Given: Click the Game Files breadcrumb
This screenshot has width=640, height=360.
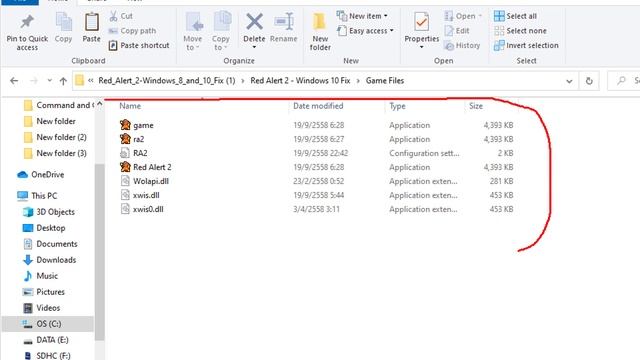Looking at the screenshot, I should (x=384, y=81).
